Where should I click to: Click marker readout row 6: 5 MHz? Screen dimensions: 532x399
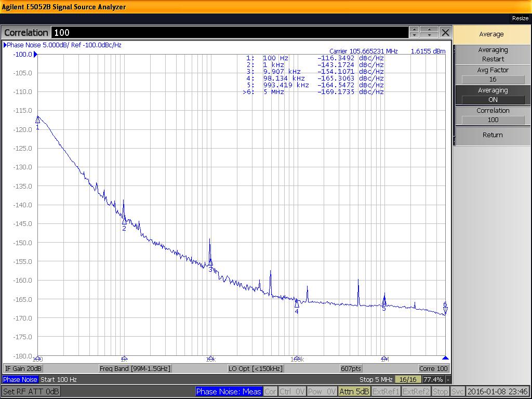(x=313, y=92)
